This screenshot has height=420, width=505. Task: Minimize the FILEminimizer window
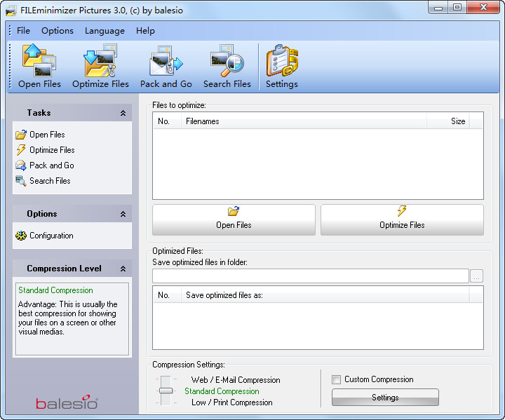(x=438, y=8)
